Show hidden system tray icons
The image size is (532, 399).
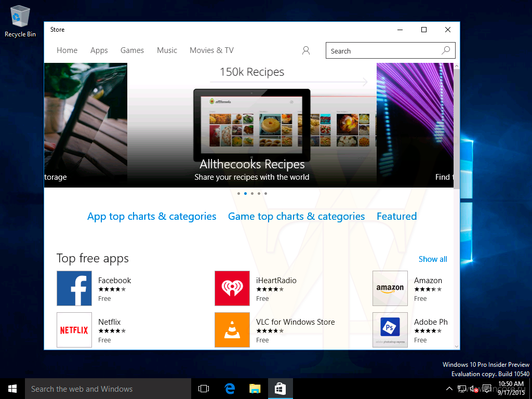(449, 389)
